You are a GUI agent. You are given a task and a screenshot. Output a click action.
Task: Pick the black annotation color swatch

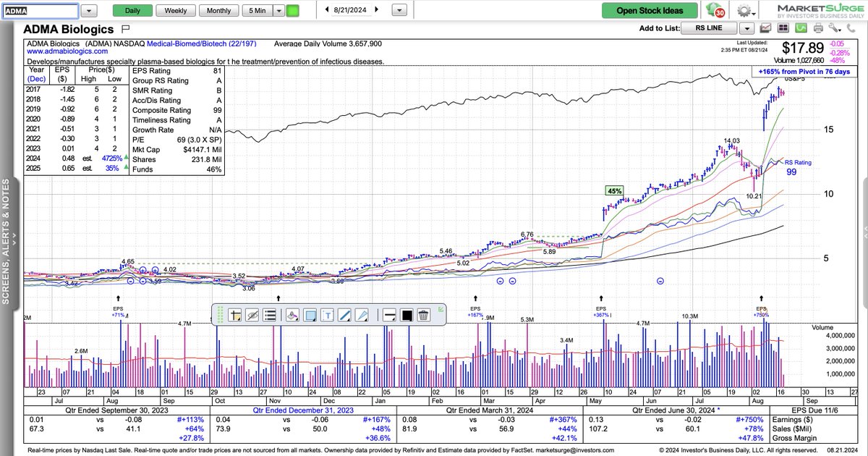pos(406,315)
